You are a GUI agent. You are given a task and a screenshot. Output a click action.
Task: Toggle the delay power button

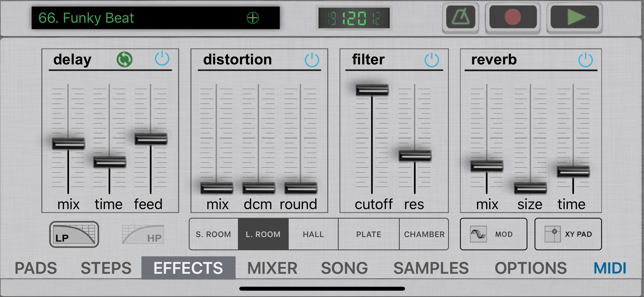click(162, 59)
